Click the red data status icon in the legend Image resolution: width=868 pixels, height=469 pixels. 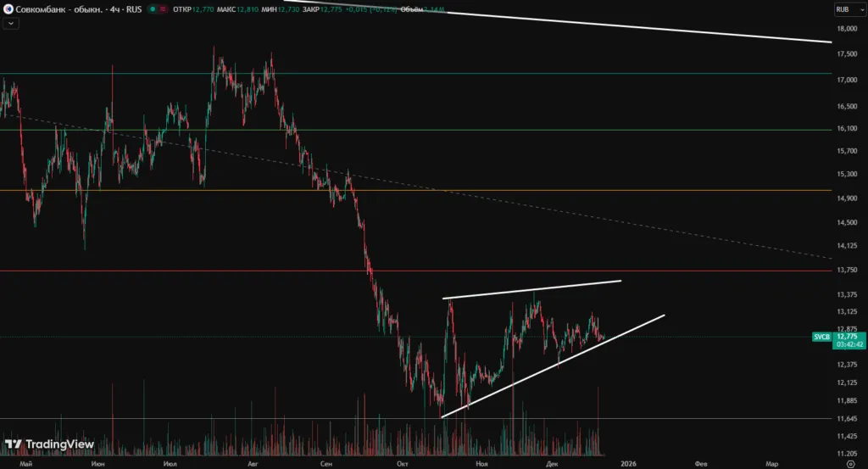(163, 9)
